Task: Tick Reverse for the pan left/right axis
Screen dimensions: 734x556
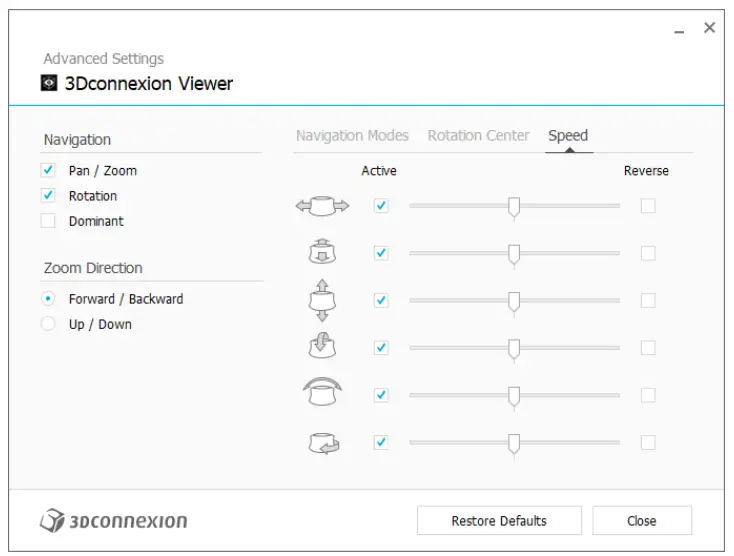Action: (x=648, y=206)
